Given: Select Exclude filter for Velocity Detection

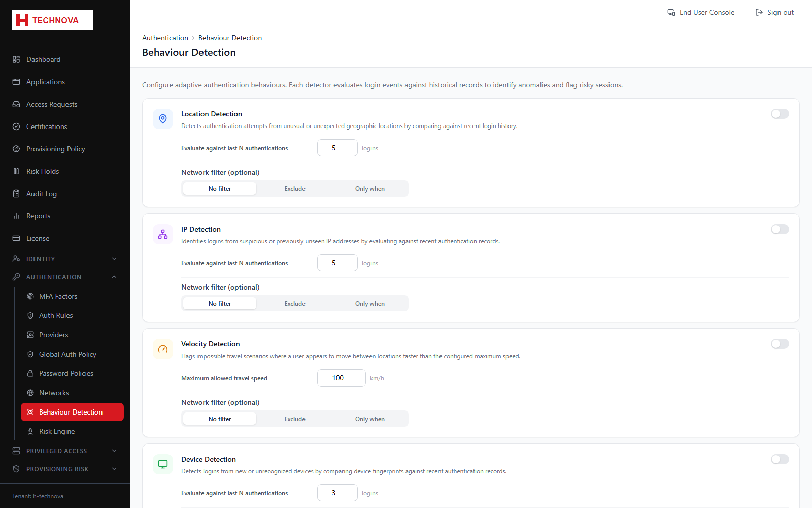Looking at the screenshot, I should click(295, 419).
